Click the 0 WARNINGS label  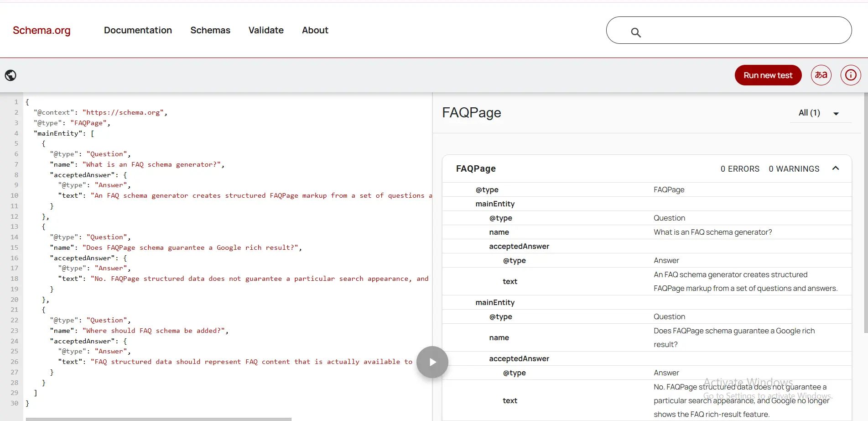(x=794, y=169)
